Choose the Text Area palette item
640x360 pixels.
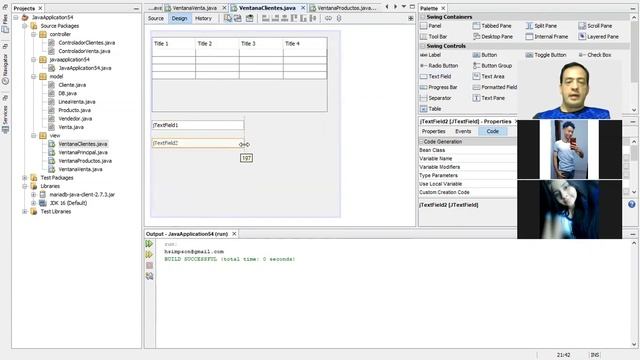[489, 76]
